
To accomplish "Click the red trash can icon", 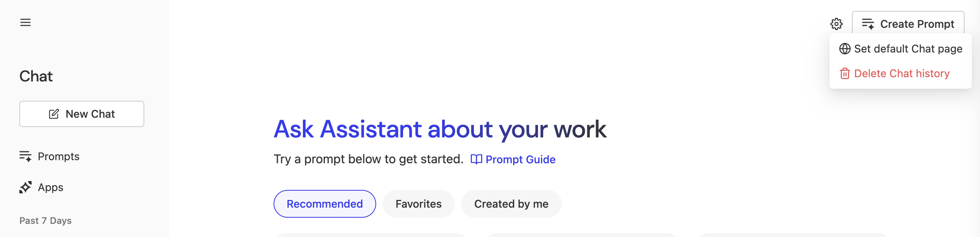I will coord(845,73).
